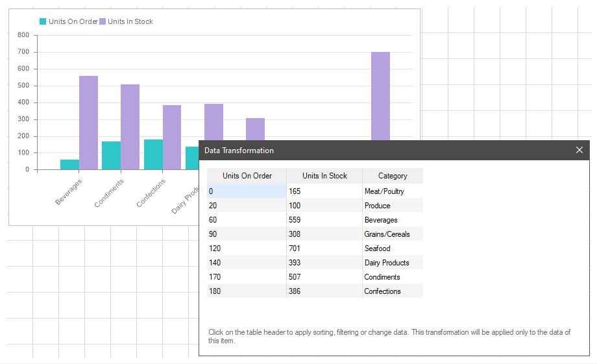
Task: Select the Grains/Cereals category cell
Action: pos(387,234)
